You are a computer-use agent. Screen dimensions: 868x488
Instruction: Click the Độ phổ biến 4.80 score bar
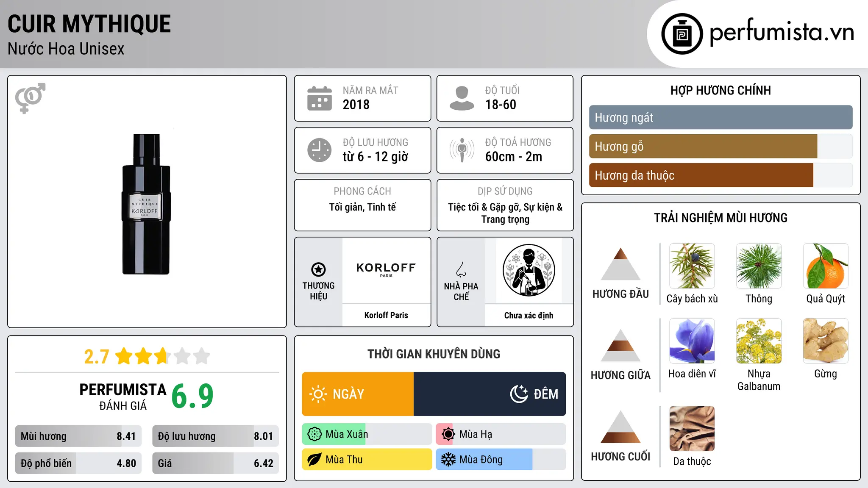(x=78, y=463)
